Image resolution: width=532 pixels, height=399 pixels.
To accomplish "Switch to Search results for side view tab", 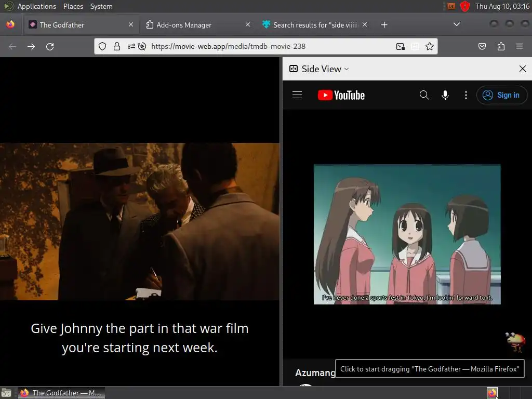I will [314, 25].
